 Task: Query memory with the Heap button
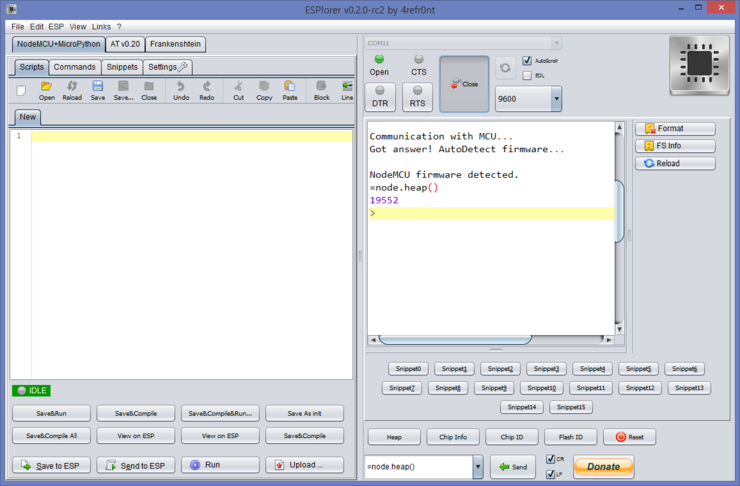pyautogui.click(x=394, y=437)
